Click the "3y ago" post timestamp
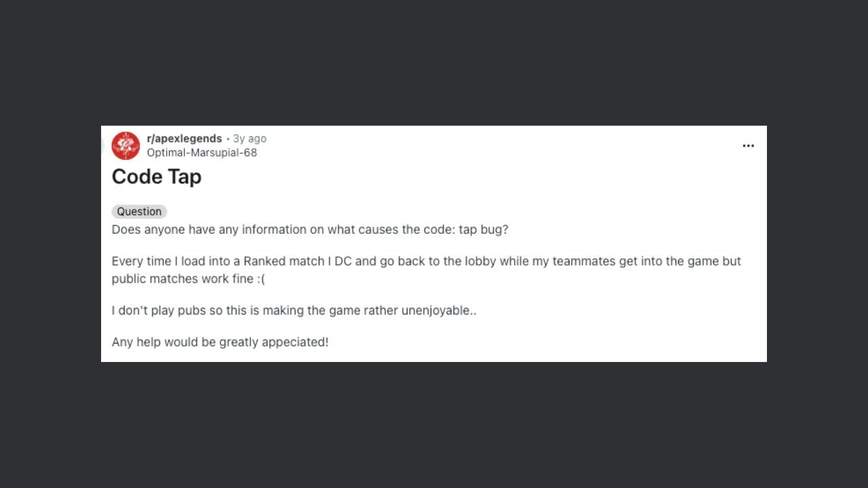This screenshot has height=488, width=868. 250,138
